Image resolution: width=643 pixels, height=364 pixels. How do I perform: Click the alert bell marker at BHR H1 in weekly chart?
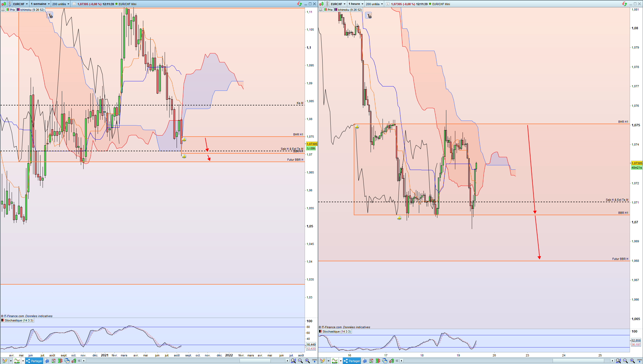[x=184, y=140]
